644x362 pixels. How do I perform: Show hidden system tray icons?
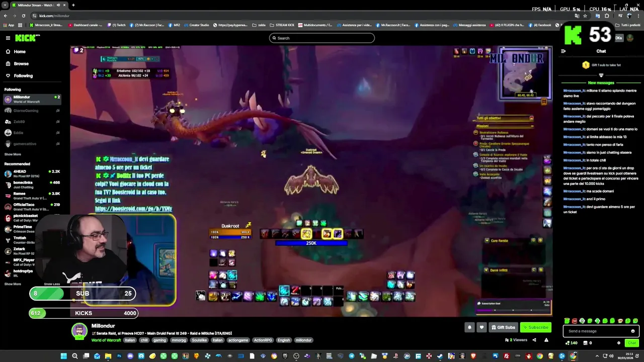point(598,356)
